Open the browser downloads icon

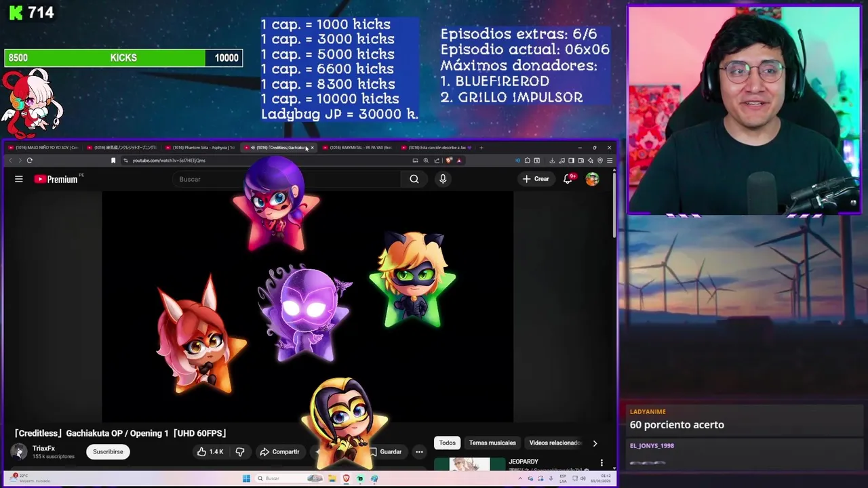coord(552,161)
